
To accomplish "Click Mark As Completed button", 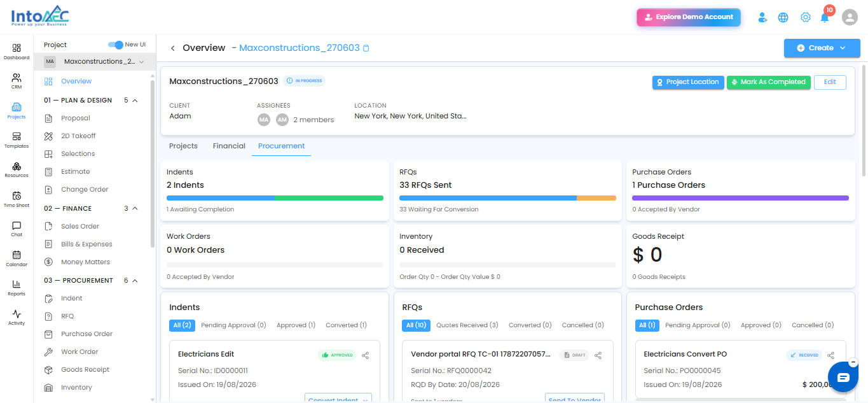I will pyautogui.click(x=769, y=82).
